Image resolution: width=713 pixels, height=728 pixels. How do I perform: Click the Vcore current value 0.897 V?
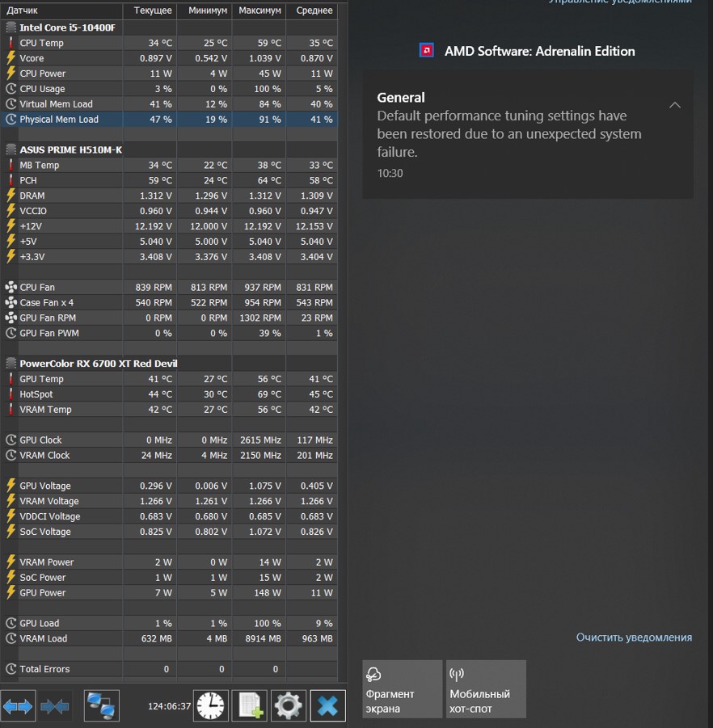point(155,58)
